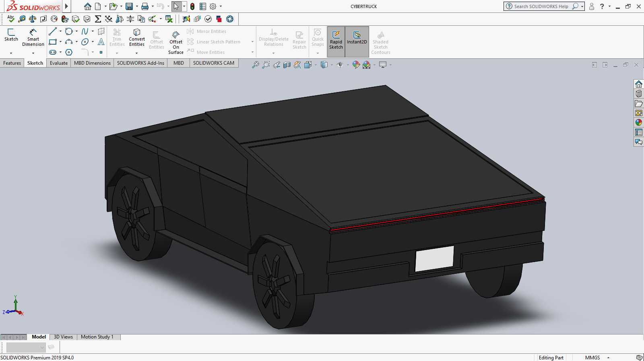Select the Smart Dimension tool
The image size is (644, 361).
coord(33,37)
